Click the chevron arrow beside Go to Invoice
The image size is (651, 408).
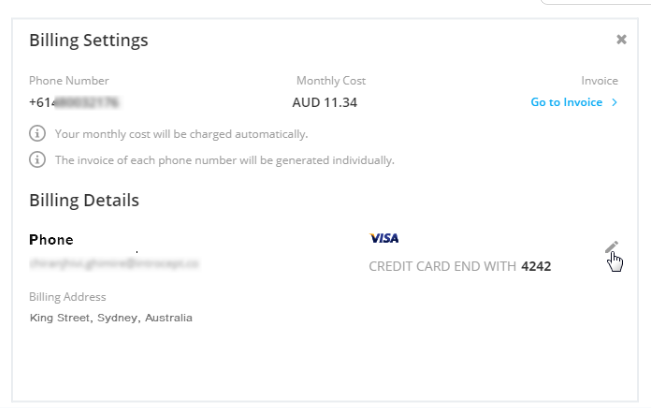614,102
